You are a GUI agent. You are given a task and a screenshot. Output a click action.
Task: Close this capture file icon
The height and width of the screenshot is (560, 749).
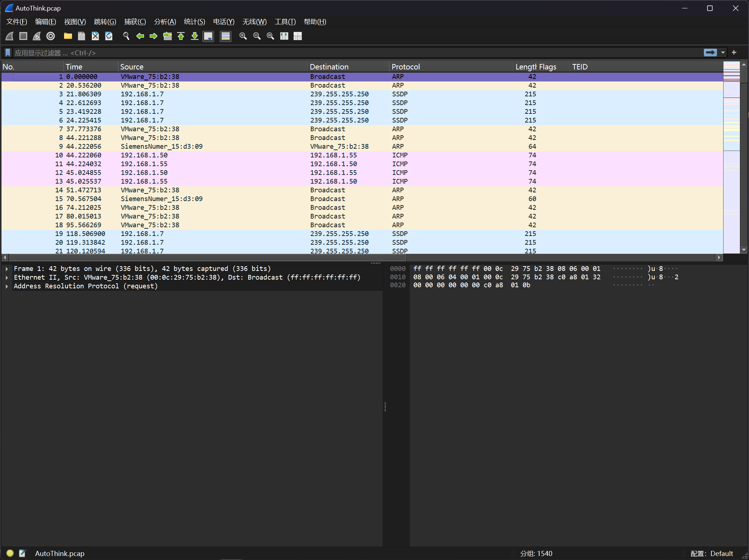95,36
